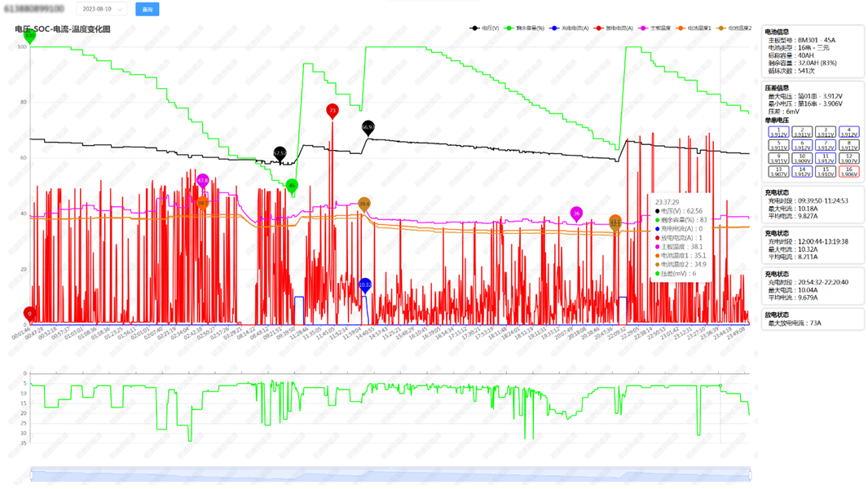Toggle the 电池温度1 legend entry

click(x=694, y=29)
